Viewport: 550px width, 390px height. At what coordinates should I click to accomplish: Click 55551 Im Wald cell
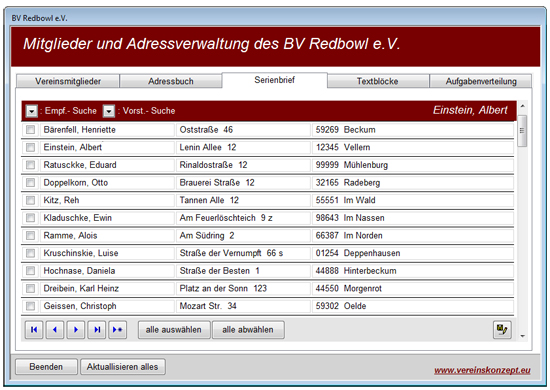coord(413,200)
